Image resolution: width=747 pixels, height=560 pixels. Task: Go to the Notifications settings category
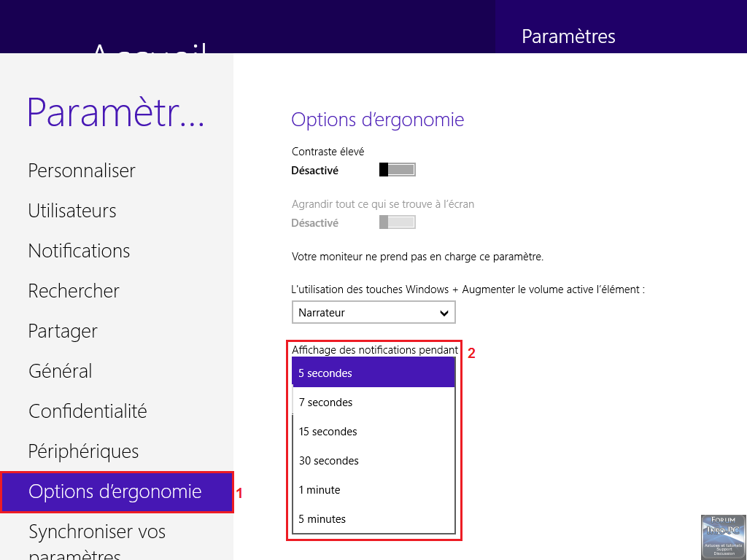(79, 251)
